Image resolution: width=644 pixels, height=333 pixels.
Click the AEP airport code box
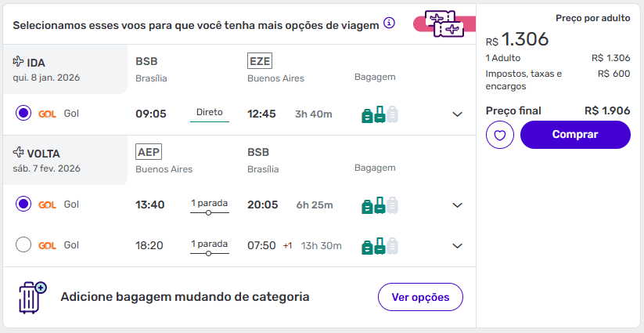[148, 152]
